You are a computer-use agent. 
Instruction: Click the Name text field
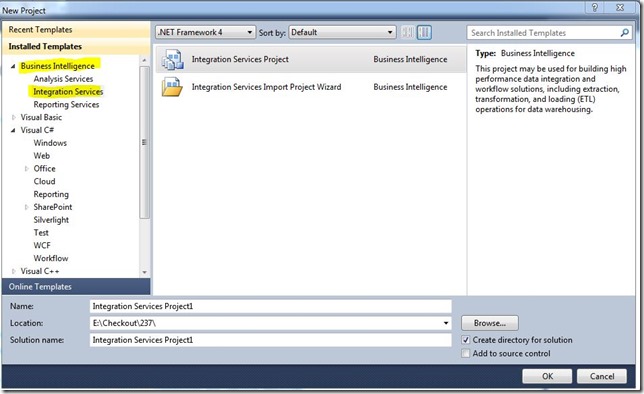tap(270, 306)
